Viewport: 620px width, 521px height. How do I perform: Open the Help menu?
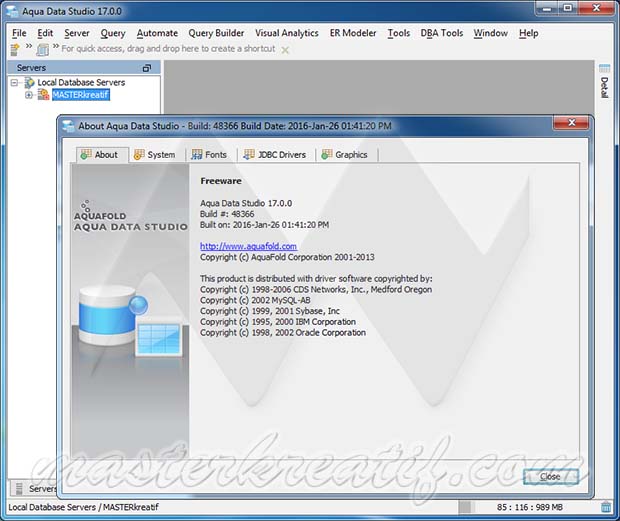point(529,33)
